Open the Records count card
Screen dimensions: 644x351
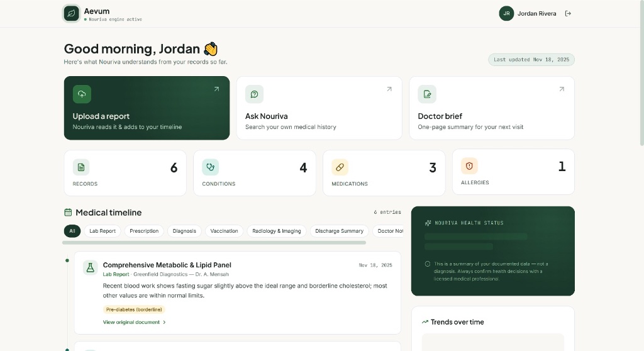coord(125,173)
